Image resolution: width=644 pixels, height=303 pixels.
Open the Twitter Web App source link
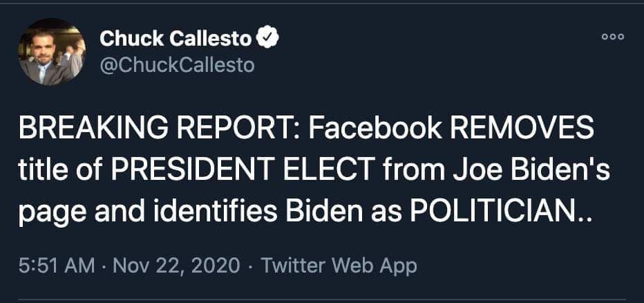[339, 266]
